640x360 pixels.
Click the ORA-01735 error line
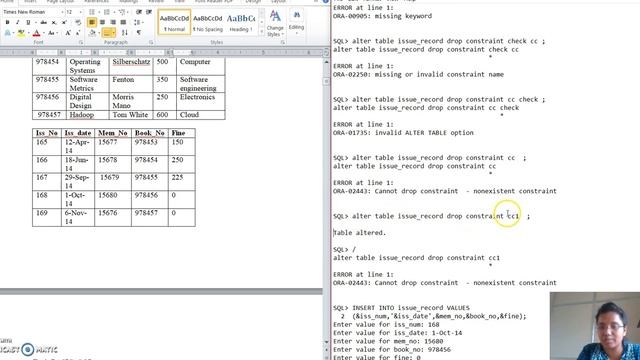[403, 133]
